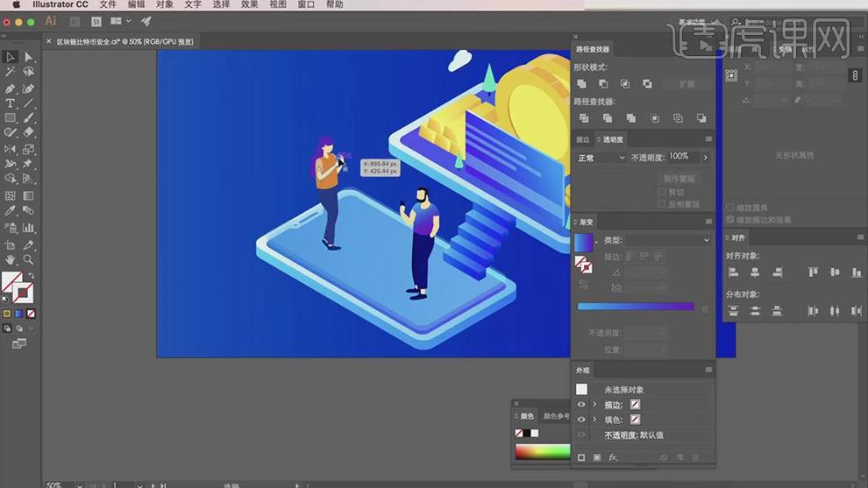Open the 窗口 menu
868x488 pixels.
point(306,4)
